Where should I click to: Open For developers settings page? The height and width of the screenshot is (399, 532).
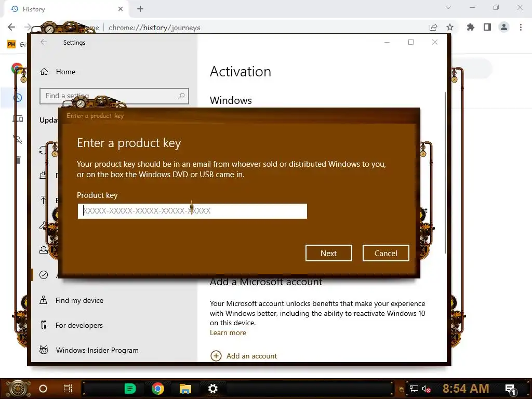79,325
